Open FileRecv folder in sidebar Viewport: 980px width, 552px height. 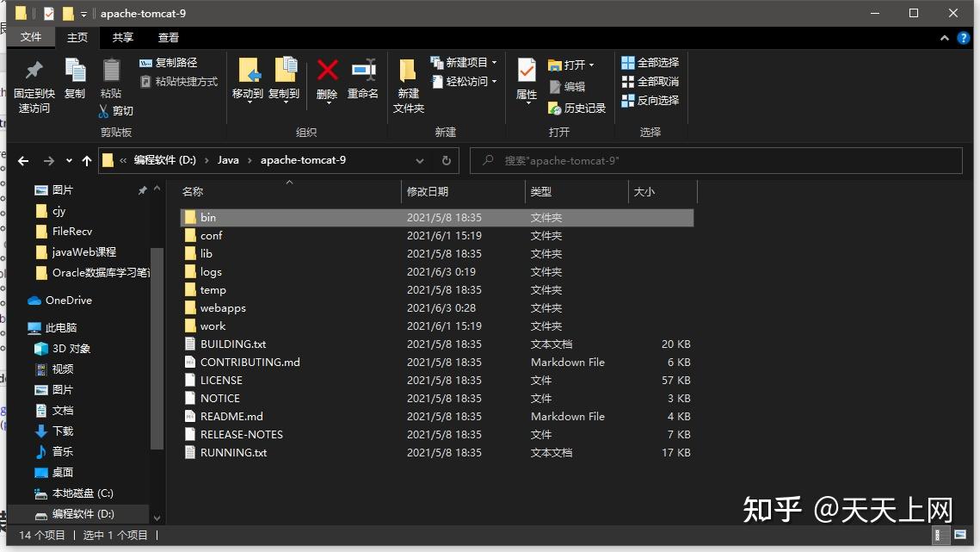click(64, 232)
